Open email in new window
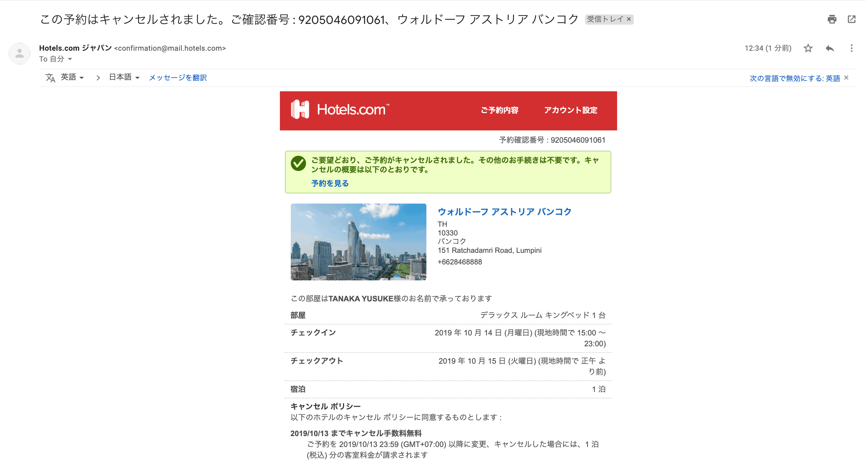 [x=852, y=20]
